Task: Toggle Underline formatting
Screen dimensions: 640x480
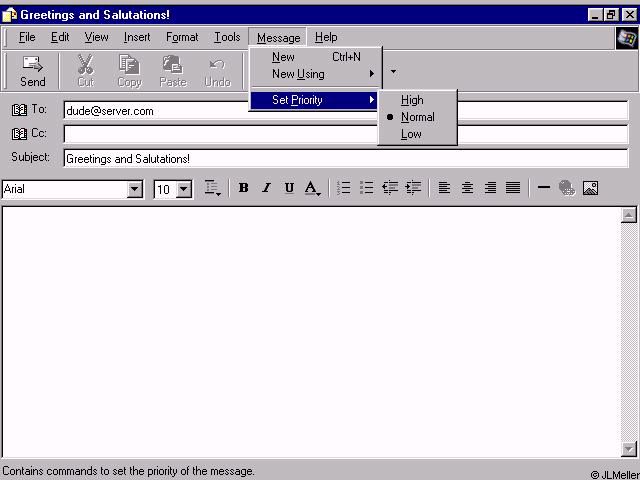Action: 289,188
